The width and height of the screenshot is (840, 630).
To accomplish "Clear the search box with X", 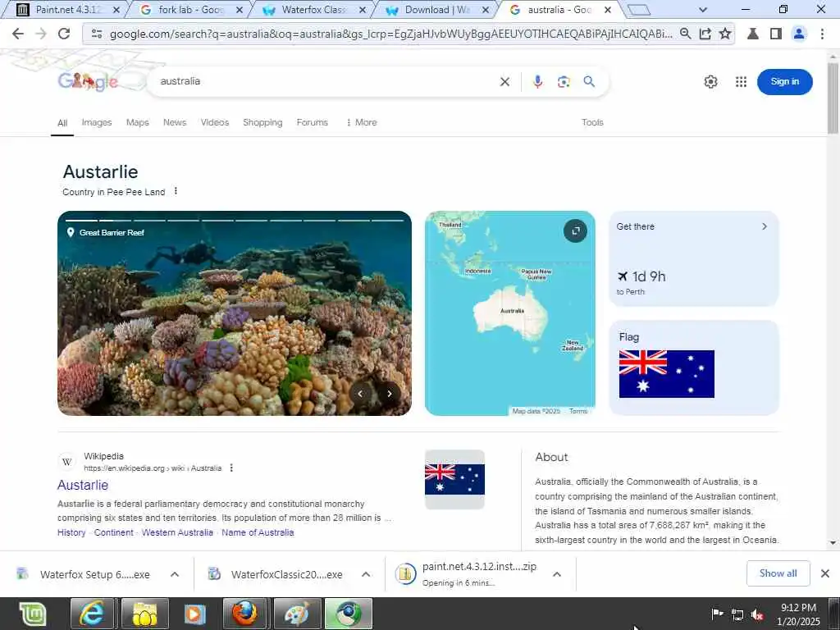I will [x=504, y=81].
